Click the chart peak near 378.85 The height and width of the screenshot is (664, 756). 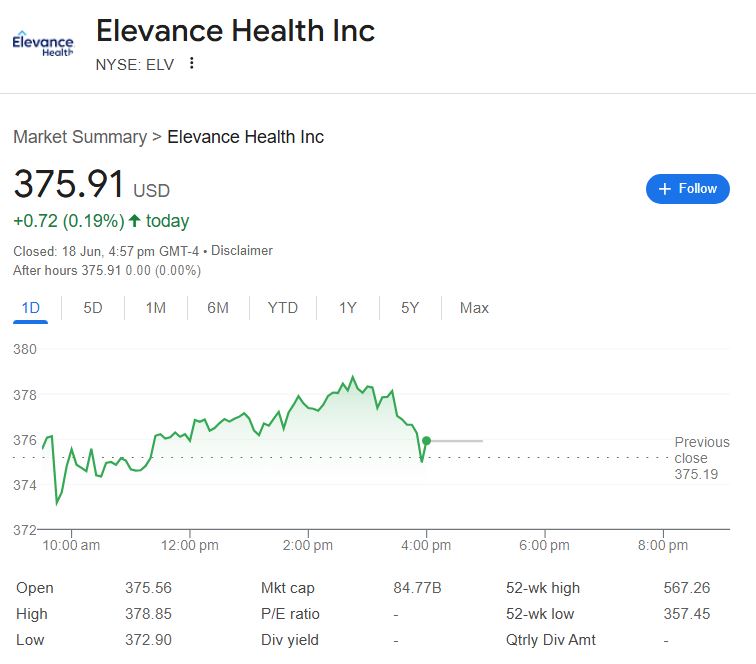pyautogui.click(x=353, y=377)
